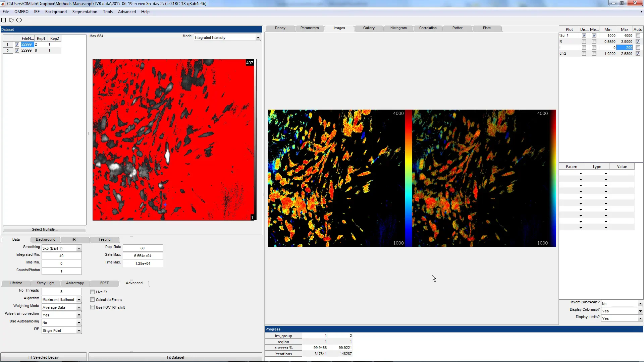Image resolution: width=644 pixels, height=362 pixels.
Task: Change the IRF Single Point dropdown
Action: [79, 330]
